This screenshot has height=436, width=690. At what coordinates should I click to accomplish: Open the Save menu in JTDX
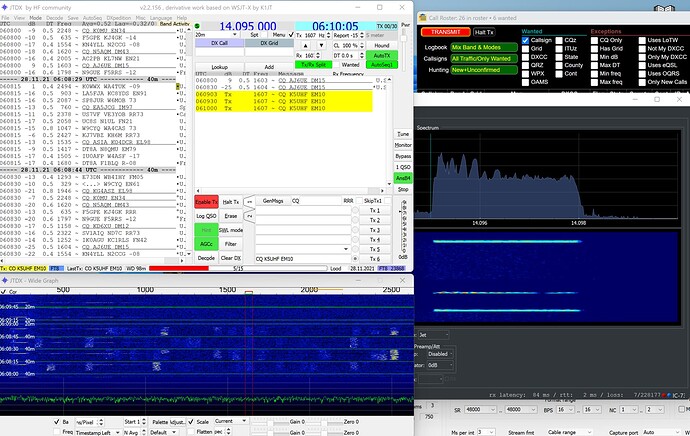click(x=73, y=18)
